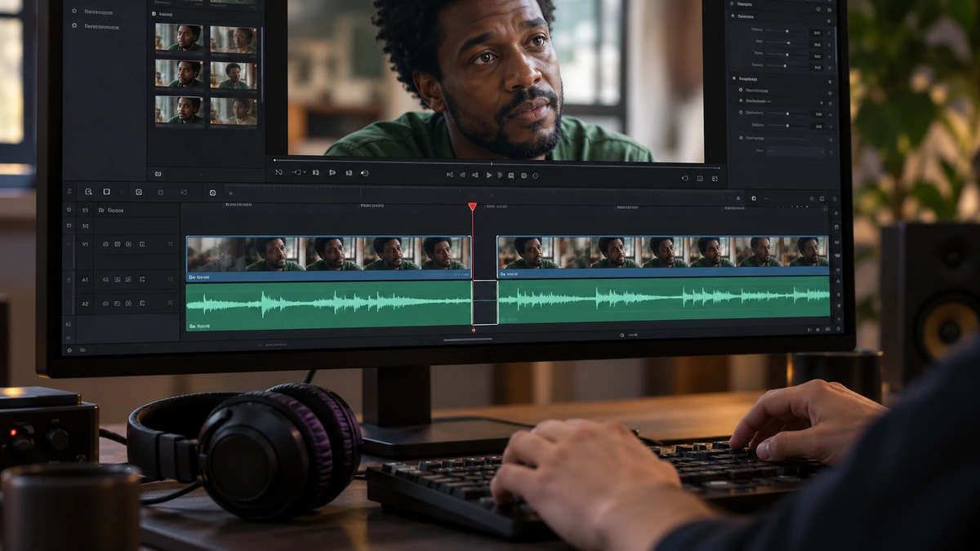This screenshot has width=980, height=551.
Task: Click the top slider handle in the inspector
Action: click(787, 31)
